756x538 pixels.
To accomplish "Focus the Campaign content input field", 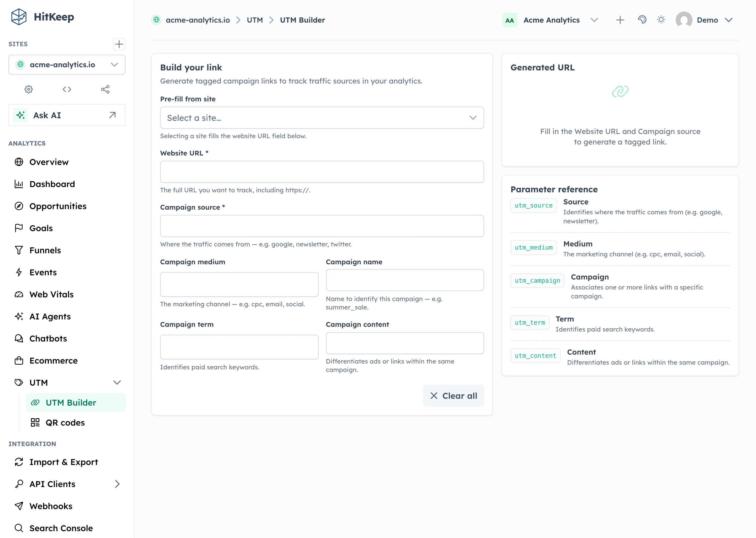I will (405, 343).
